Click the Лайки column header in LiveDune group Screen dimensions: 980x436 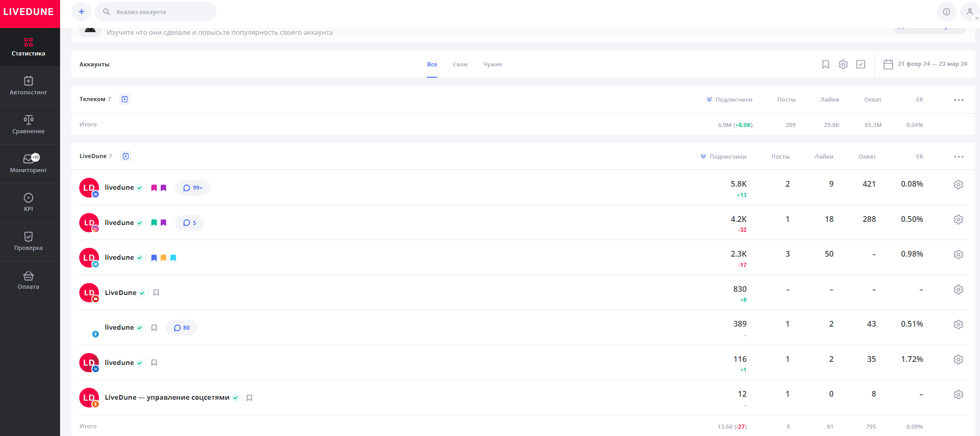click(x=824, y=157)
